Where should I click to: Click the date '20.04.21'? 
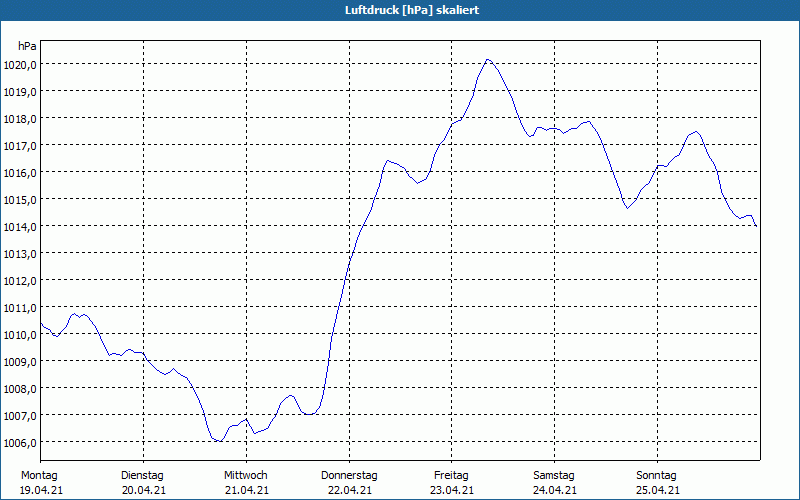144,491
